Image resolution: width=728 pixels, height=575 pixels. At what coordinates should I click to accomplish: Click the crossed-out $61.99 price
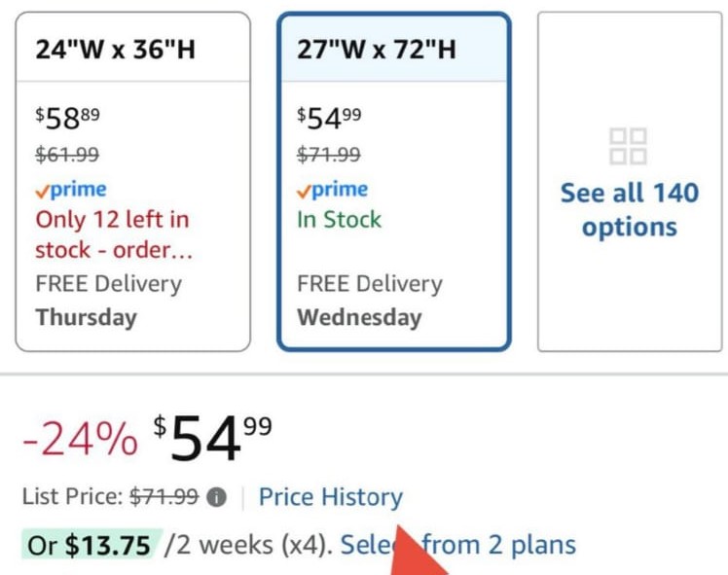pos(67,154)
